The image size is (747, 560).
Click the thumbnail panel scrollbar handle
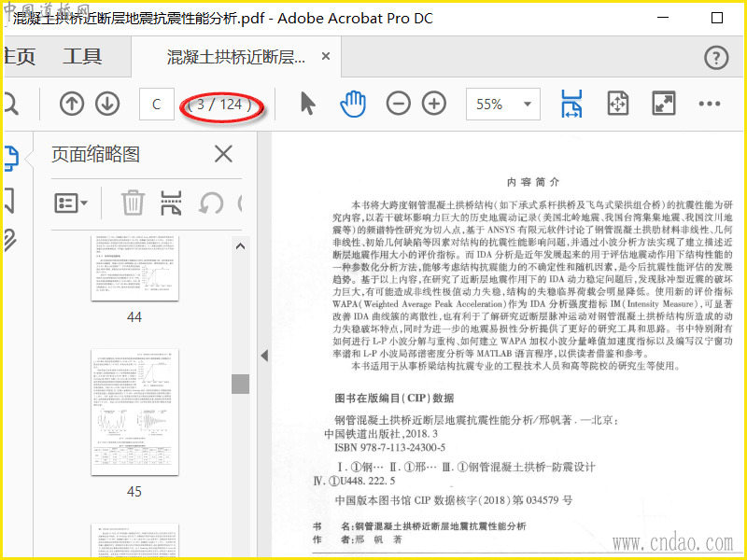[x=240, y=384]
